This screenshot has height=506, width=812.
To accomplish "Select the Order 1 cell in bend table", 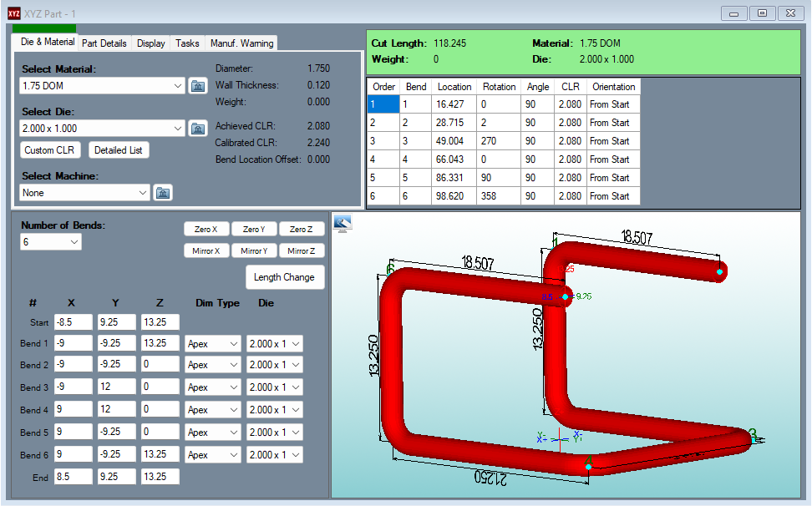I will (x=383, y=104).
